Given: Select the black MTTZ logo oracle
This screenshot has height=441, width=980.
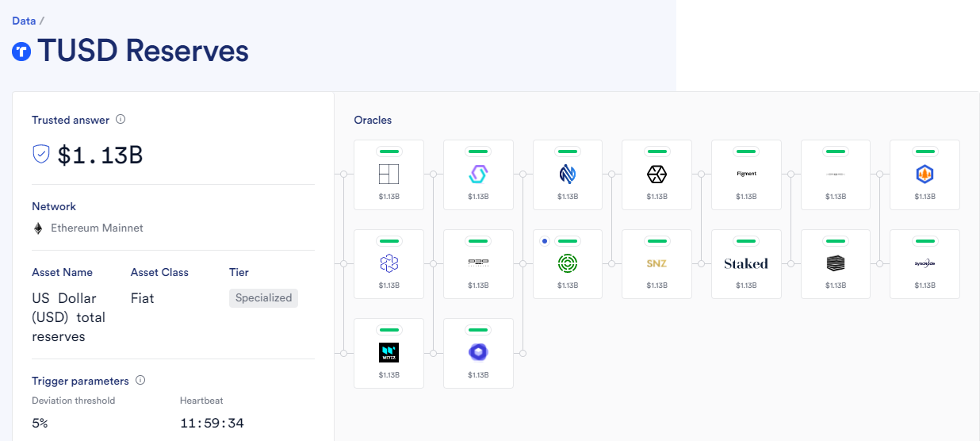Looking at the screenshot, I should (389, 353).
